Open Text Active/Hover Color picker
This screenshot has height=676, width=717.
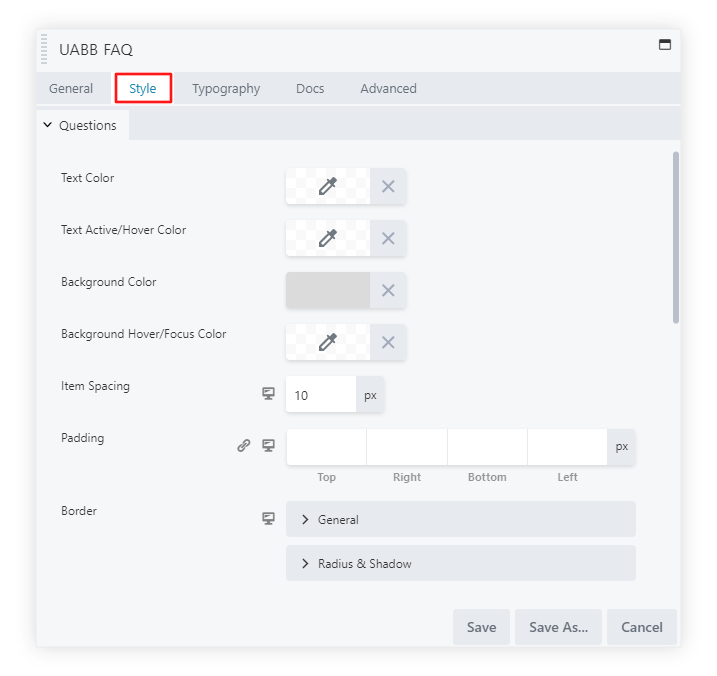[x=327, y=238]
